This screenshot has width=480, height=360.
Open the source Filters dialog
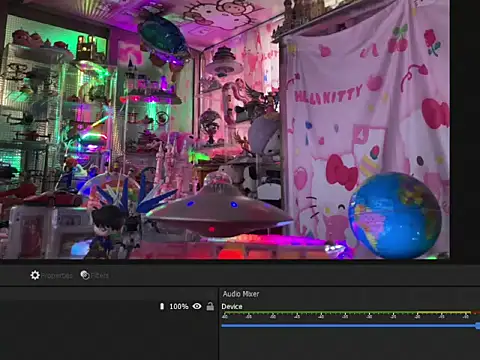[94, 275]
